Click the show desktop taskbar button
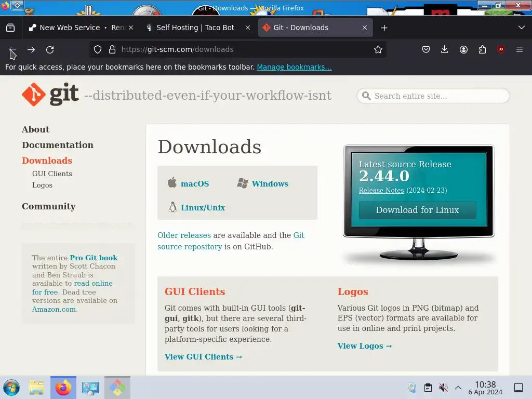 [518, 388]
